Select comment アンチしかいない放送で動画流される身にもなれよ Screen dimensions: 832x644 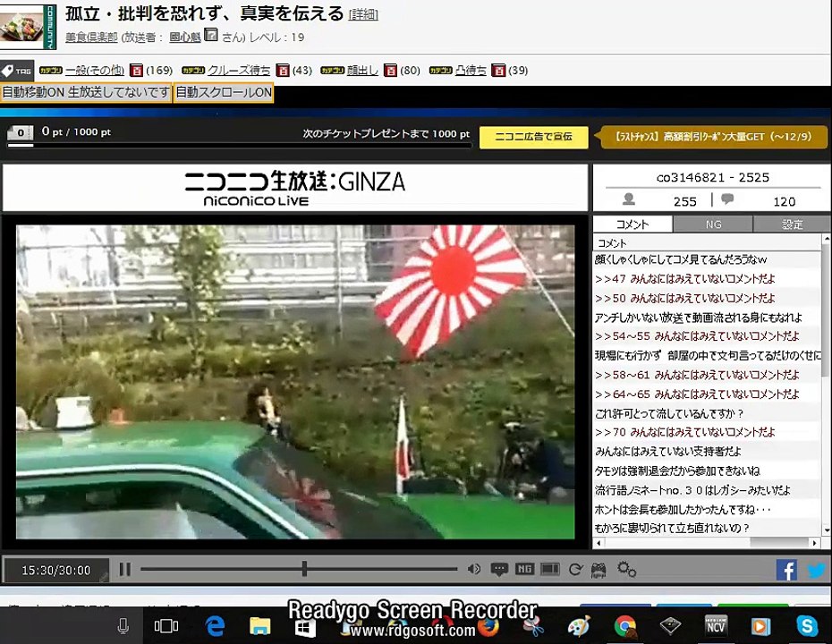point(708,318)
